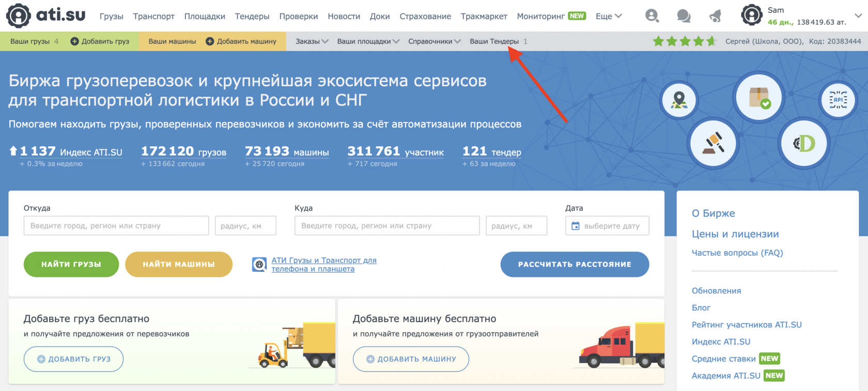Expand the account dropdown chevron next to Sam
Screen dimensions: 868x391
[x=858, y=15]
